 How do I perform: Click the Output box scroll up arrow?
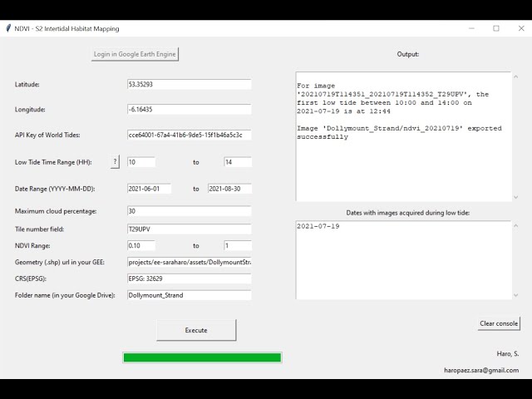pyautogui.click(x=515, y=76)
